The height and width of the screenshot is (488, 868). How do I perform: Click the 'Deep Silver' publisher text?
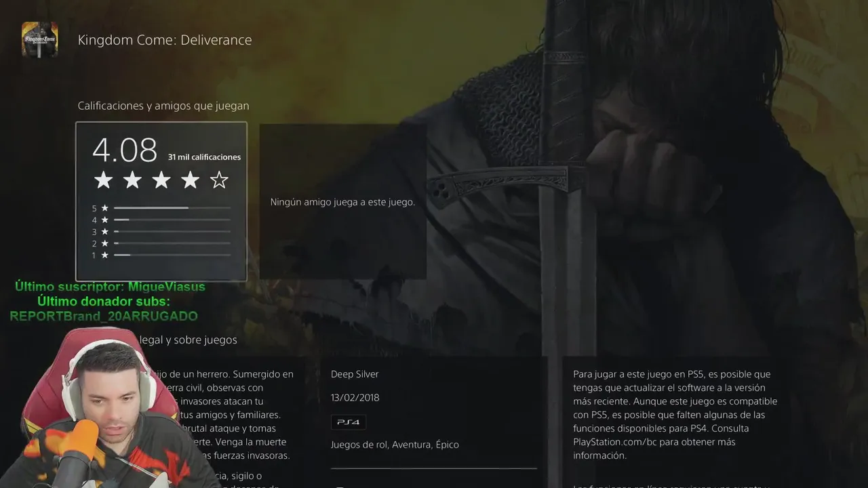[355, 374]
